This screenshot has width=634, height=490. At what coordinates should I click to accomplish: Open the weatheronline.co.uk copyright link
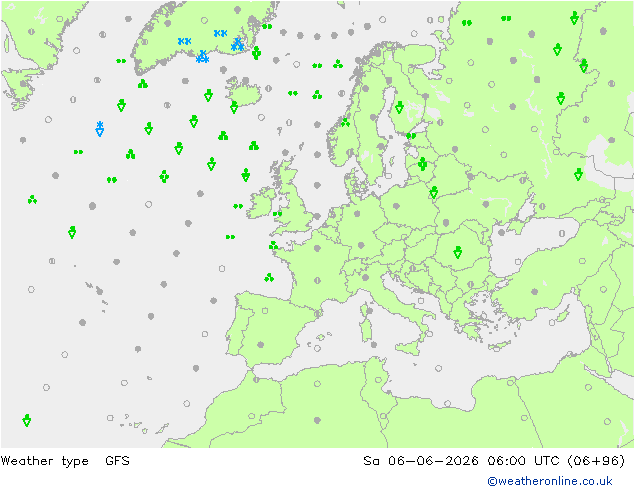550,481
